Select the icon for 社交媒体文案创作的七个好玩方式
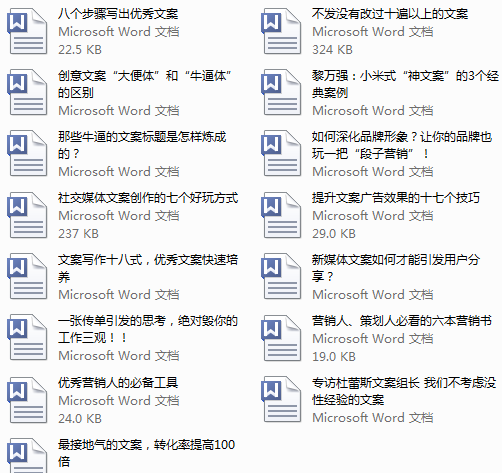 [27, 215]
